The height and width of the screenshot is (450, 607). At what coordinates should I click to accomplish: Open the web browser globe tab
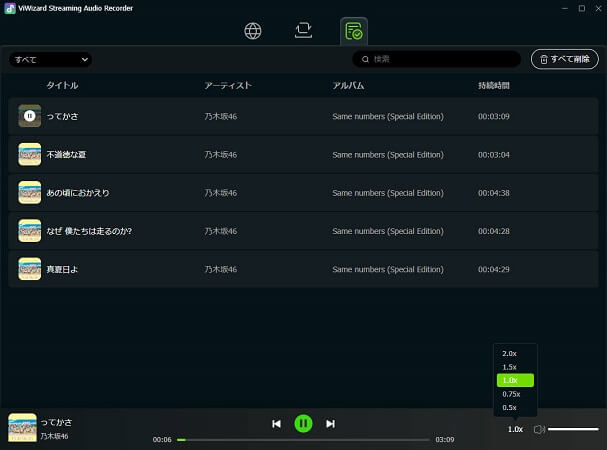pos(253,31)
